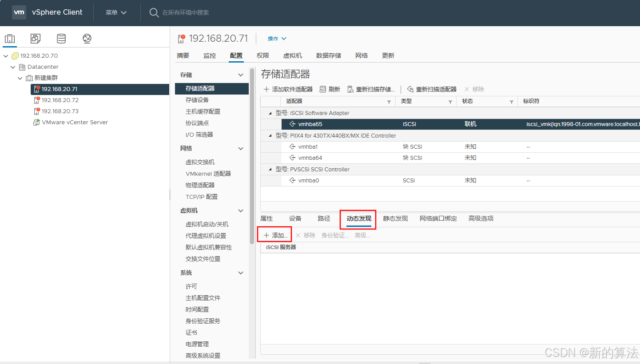640x364 pixels.
Task: Click VMware vCenter Server VM icon
Action: (37, 122)
